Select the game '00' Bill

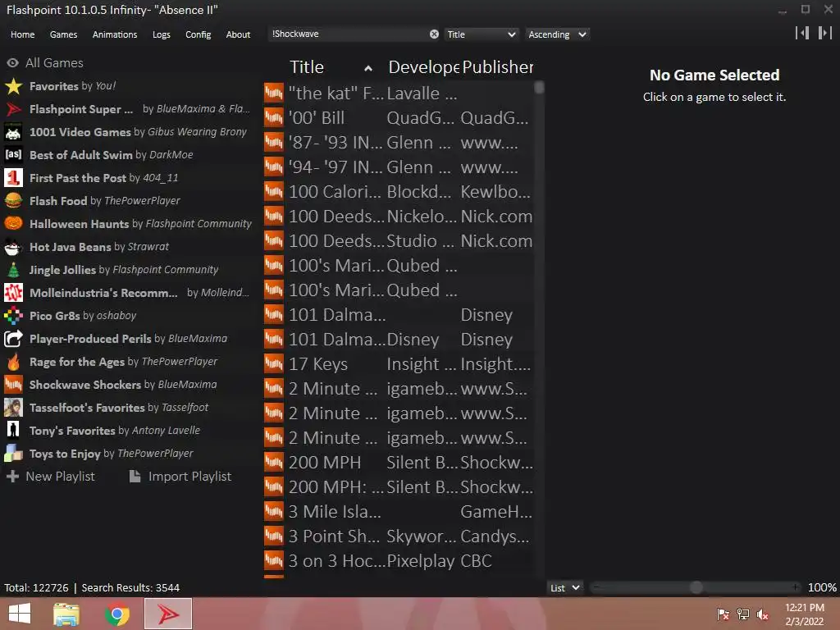click(399, 118)
